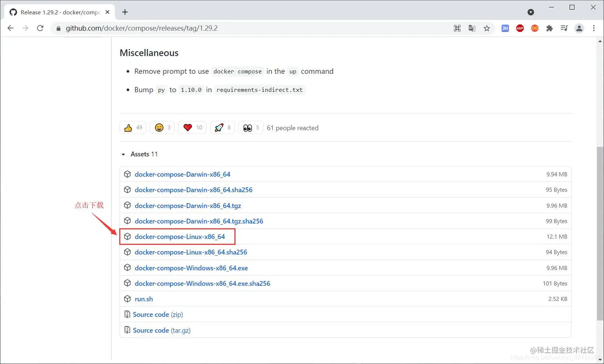
Task: Download Source code (zip)
Action: click(158, 315)
